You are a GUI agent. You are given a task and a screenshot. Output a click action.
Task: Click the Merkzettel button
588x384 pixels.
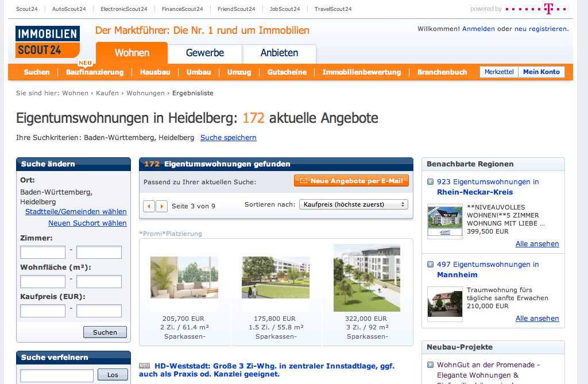tap(499, 72)
